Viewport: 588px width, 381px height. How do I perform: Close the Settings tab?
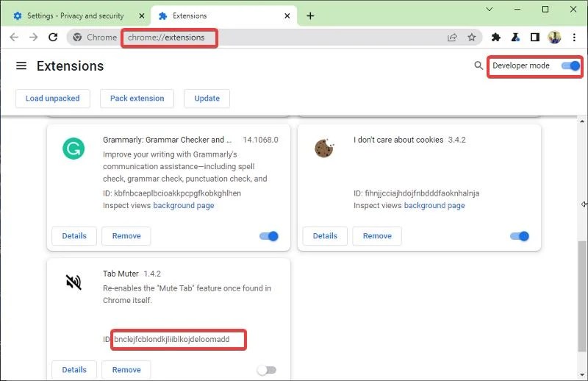pyautogui.click(x=141, y=15)
